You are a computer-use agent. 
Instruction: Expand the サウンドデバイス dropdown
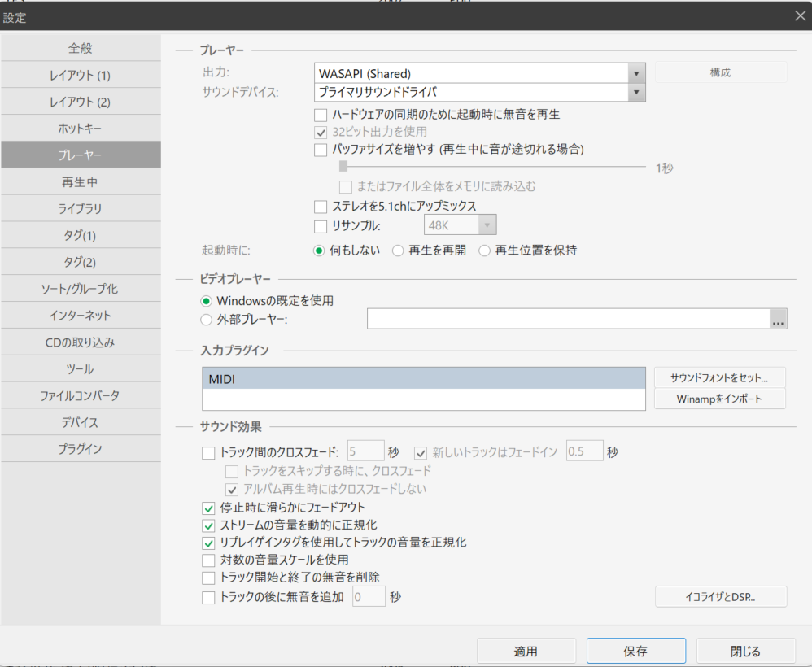click(x=637, y=92)
